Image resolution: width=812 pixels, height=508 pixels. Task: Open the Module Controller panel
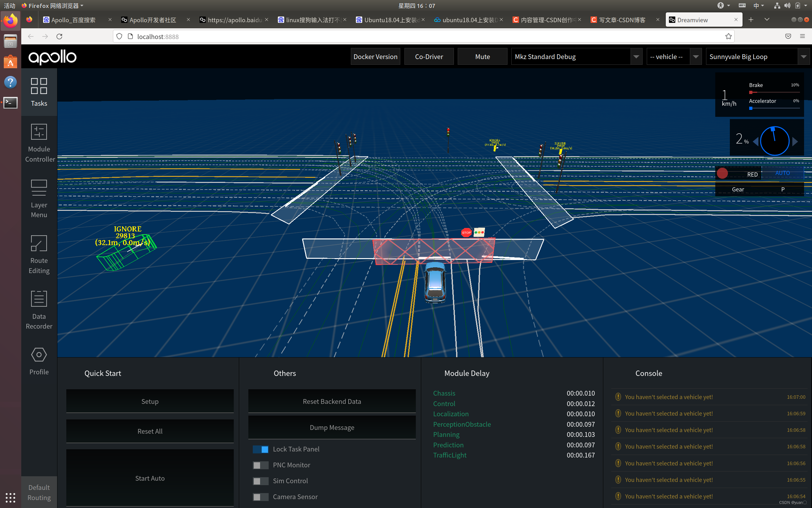[x=39, y=143]
